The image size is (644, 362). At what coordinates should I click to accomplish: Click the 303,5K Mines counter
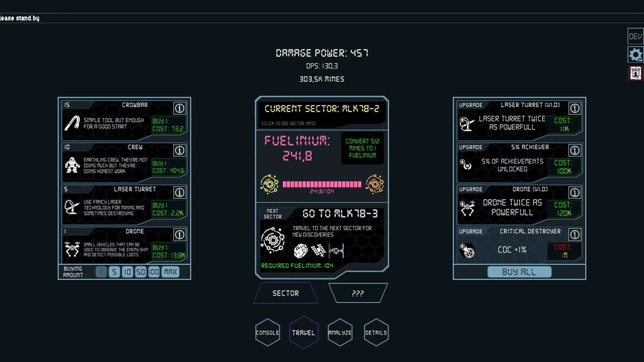[322, 79]
